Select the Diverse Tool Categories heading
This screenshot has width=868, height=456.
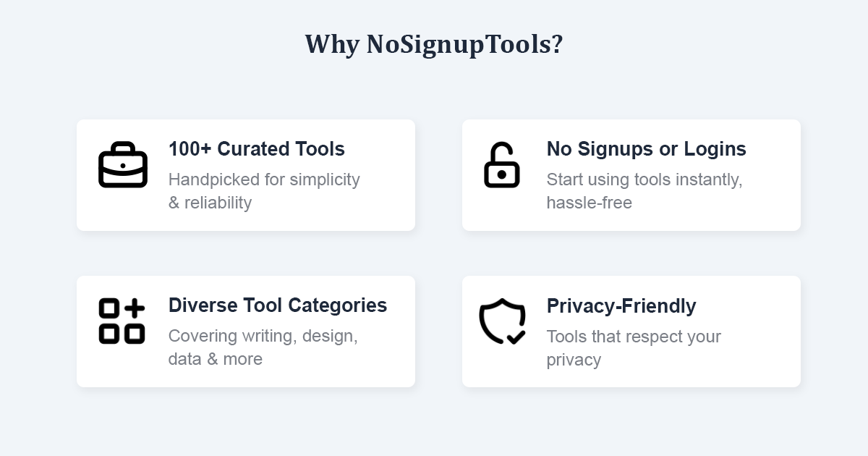tap(278, 305)
